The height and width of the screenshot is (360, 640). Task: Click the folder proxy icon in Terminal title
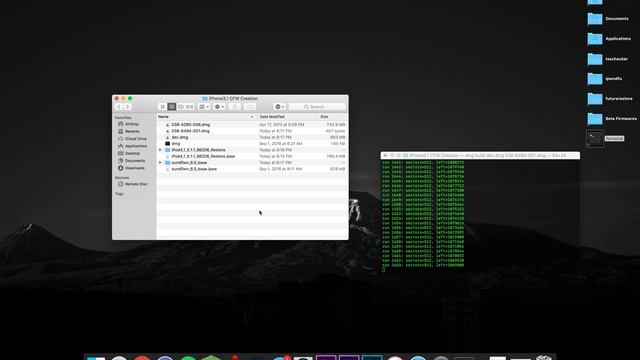(x=406, y=156)
